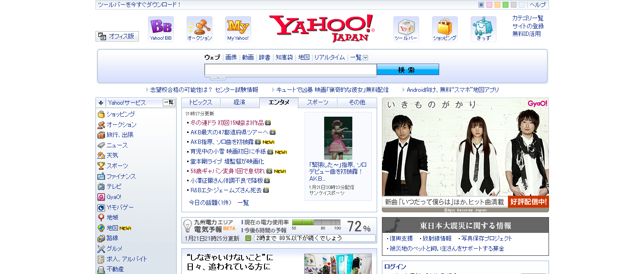Open the 今日の話題（1件） link
The width and height of the screenshot is (644, 274).
pyautogui.click(x=210, y=203)
